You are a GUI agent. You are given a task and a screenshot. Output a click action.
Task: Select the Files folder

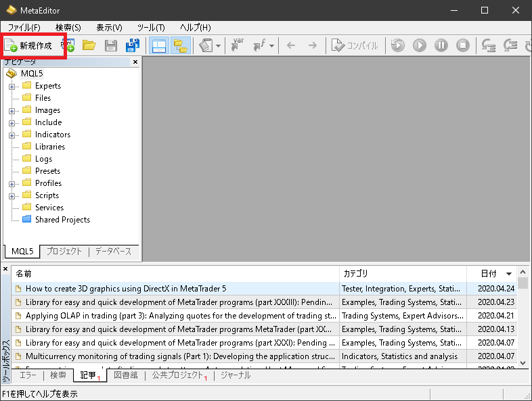[x=43, y=98]
